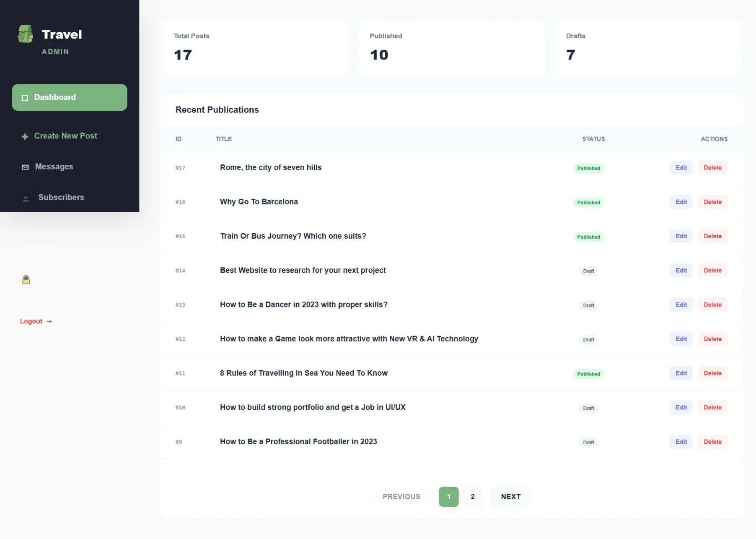Click title Why Go To Barcelona

coord(259,202)
